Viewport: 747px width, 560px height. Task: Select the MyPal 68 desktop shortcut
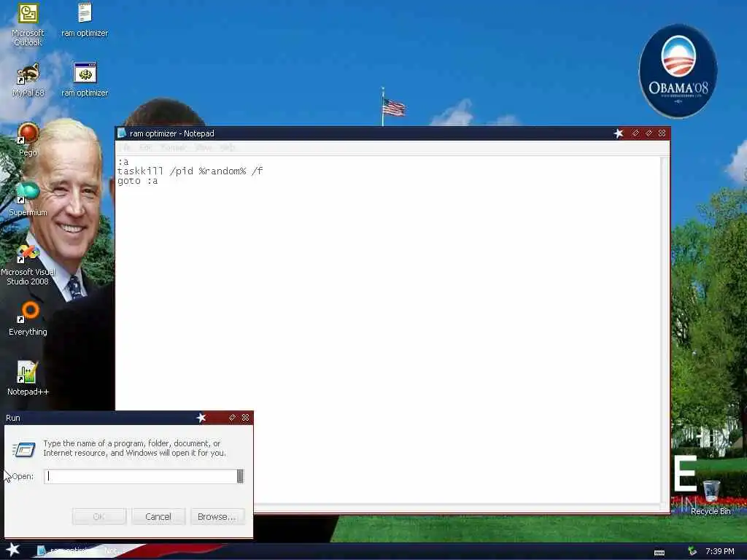[x=28, y=79]
